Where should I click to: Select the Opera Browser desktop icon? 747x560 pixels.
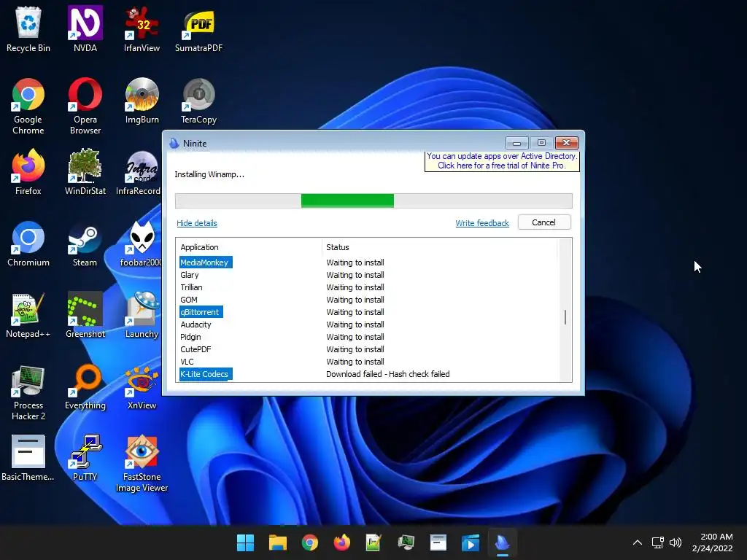[85, 106]
